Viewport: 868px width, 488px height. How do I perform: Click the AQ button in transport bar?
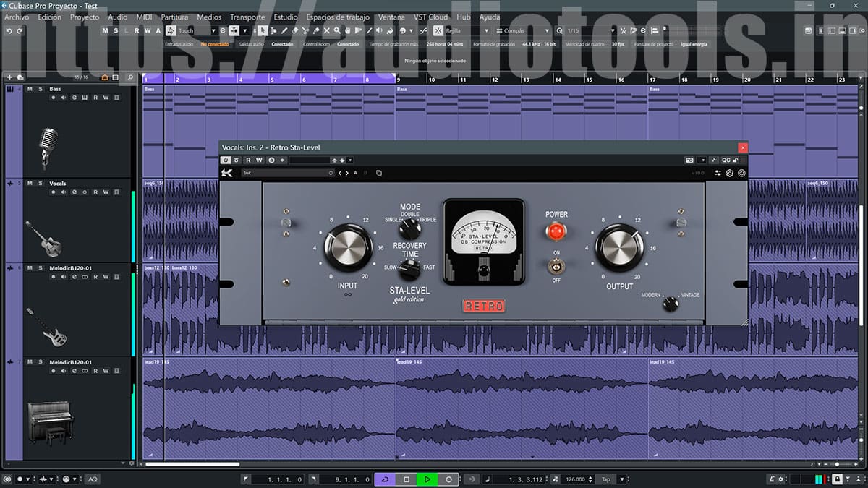click(x=93, y=479)
